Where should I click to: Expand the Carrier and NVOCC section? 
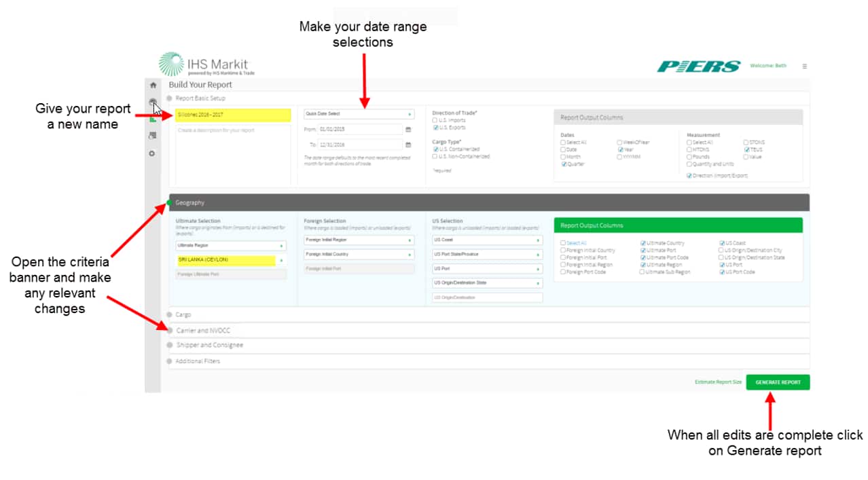489,331
